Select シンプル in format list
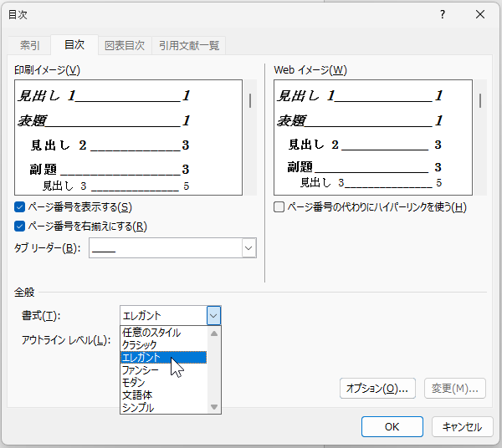Image resolution: width=502 pixels, height=448 pixels. pos(164,407)
